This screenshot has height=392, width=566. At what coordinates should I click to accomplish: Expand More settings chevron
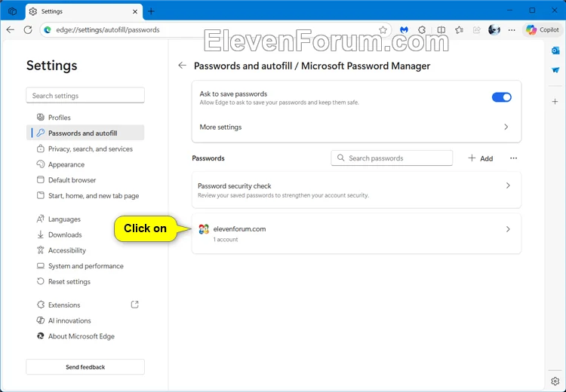pyautogui.click(x=506, y=127)
